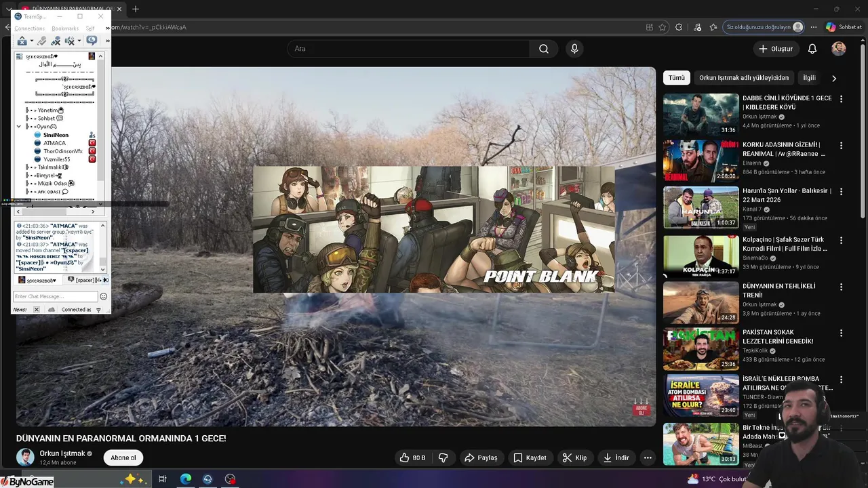
Task: Select Orkun Işıtmak adlı yükleyiciden chip
Action: pos(744,78)
